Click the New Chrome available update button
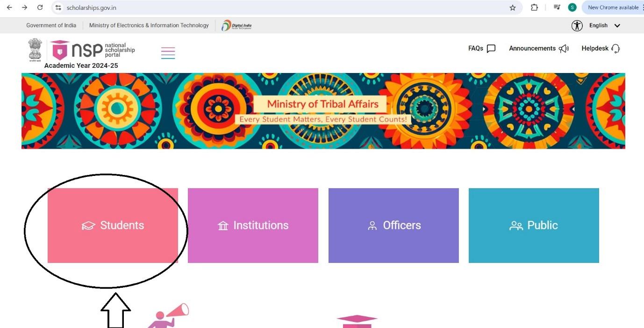Image resolution: width=644 pixels, height=328 pixels. click(x=613, y=7)
